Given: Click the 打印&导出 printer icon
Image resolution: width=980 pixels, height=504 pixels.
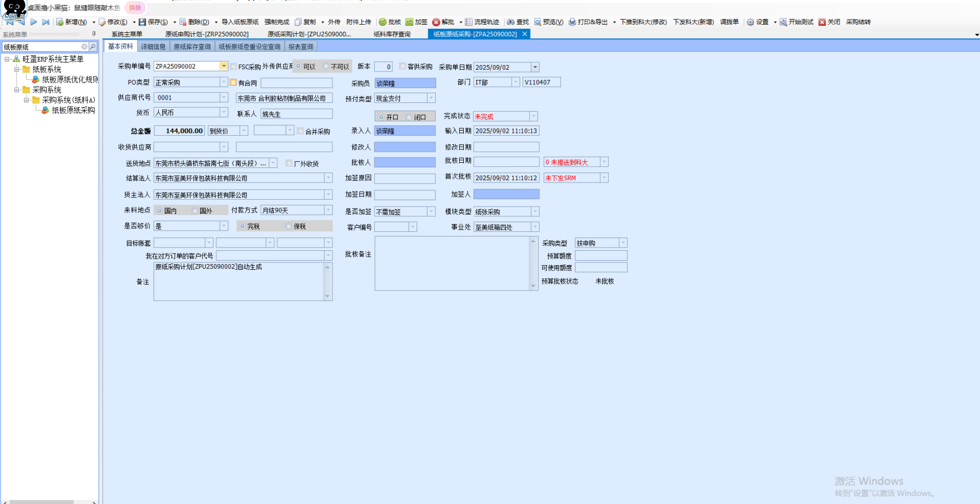Looking at the screenshot, I should click(x=572, y=22).
